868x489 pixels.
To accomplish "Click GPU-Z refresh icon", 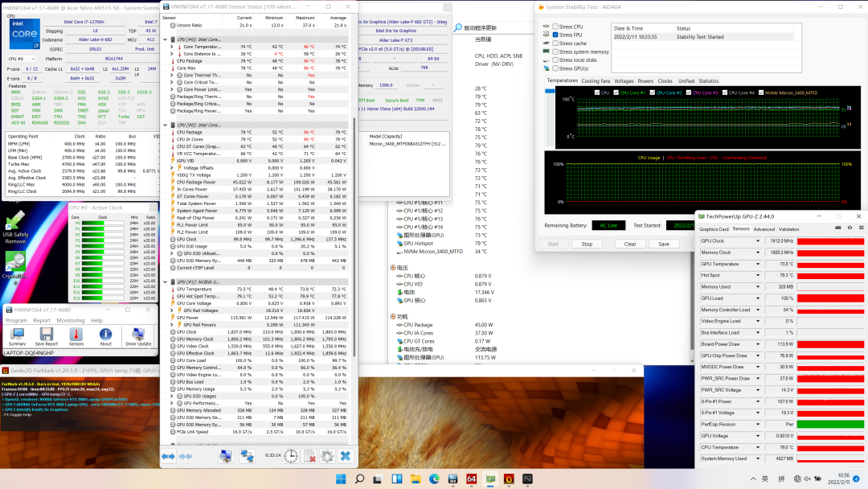I will (x=850, y=228).
